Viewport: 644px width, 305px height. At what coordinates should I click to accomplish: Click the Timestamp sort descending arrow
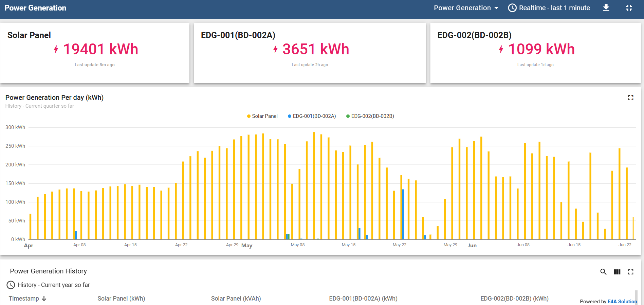point(44,299)
